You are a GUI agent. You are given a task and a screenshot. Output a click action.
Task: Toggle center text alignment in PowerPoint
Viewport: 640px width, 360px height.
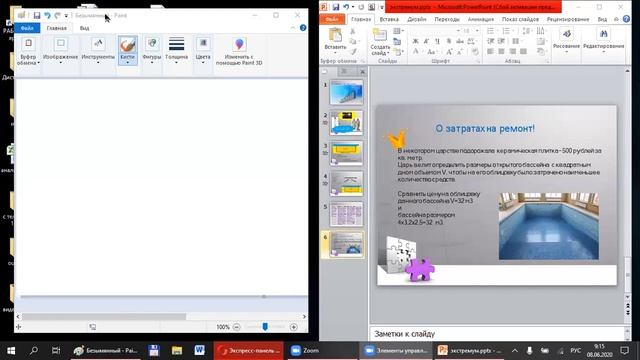click(x=502, y=51)
